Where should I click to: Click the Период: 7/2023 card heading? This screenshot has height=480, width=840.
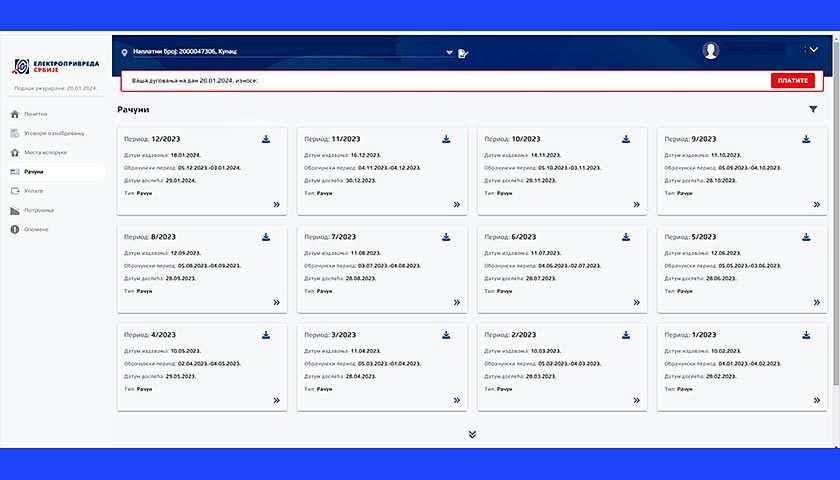pyautogui.click(x=330, y=237)
